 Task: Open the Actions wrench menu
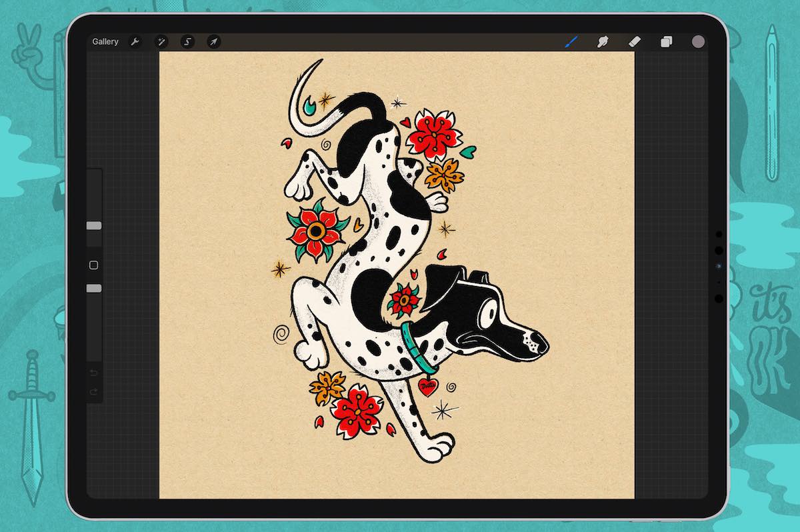click(x=135, y=41)
